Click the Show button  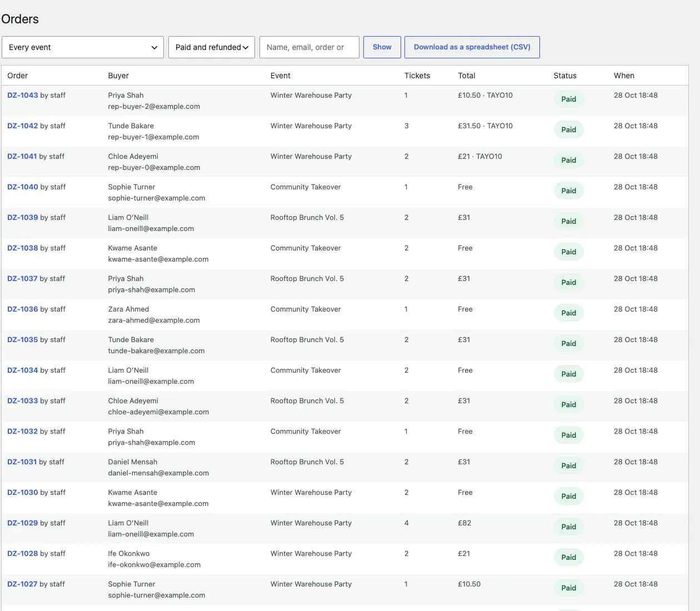pos(382,47)
